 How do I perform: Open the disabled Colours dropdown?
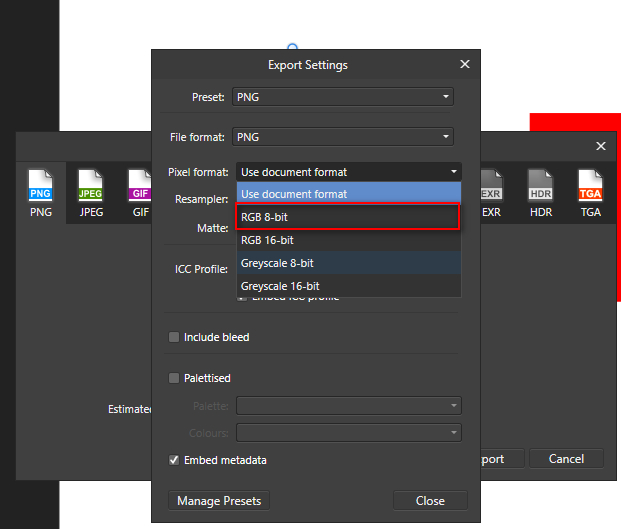[349, 432]
